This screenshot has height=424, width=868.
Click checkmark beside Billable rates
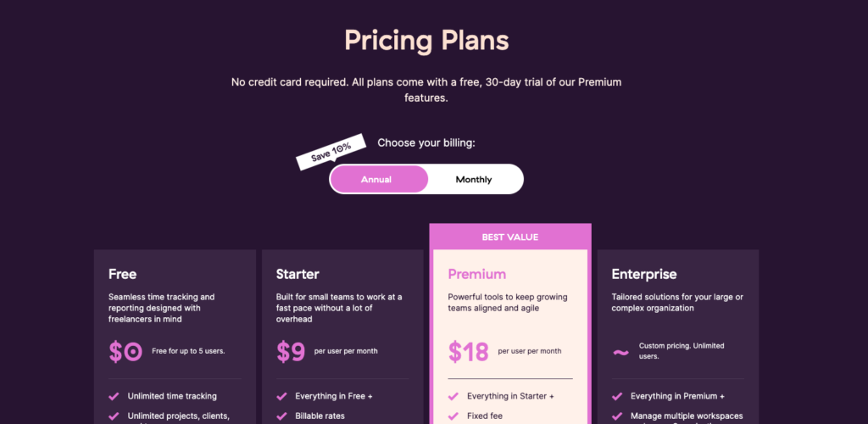pyautogui.click(x=281, y=416)
